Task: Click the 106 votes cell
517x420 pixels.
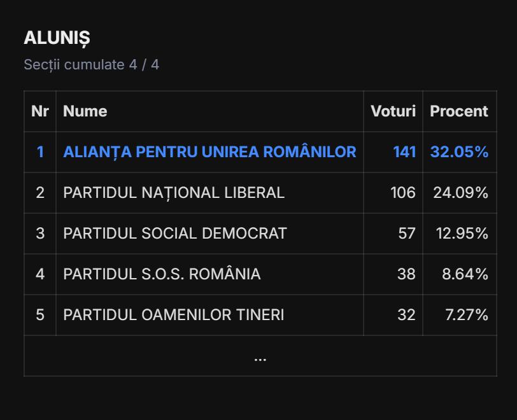Action: [403, 193]
